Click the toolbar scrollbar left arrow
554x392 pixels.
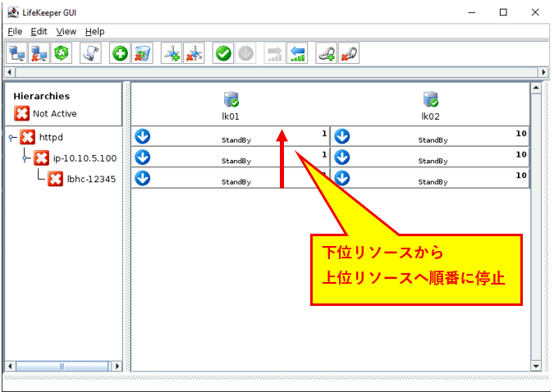(10, 72)
